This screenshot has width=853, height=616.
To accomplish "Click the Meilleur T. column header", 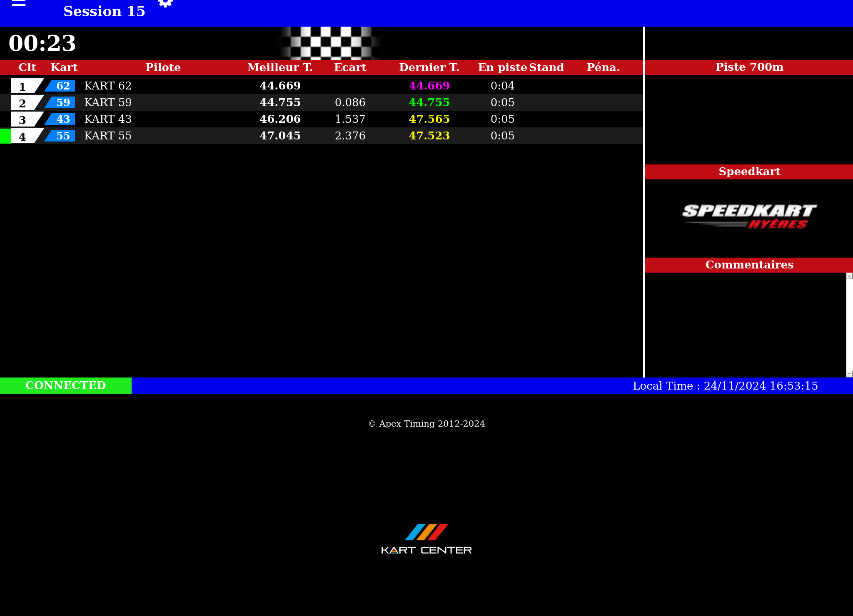I will tap(280, 67).
